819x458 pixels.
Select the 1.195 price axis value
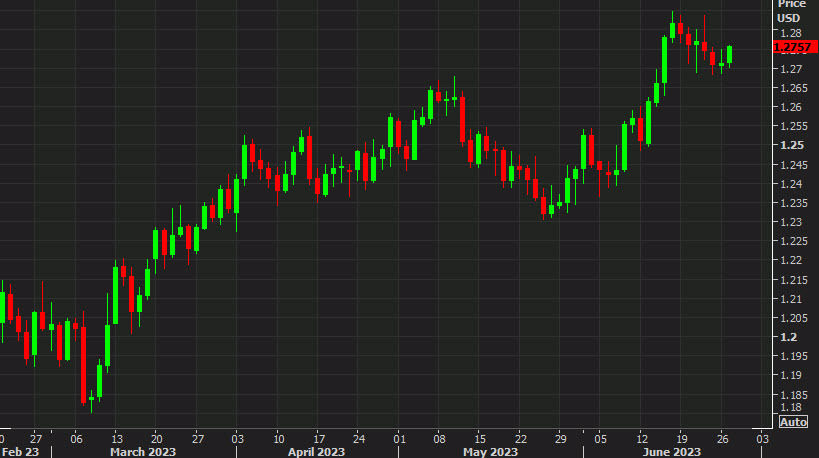793,356
